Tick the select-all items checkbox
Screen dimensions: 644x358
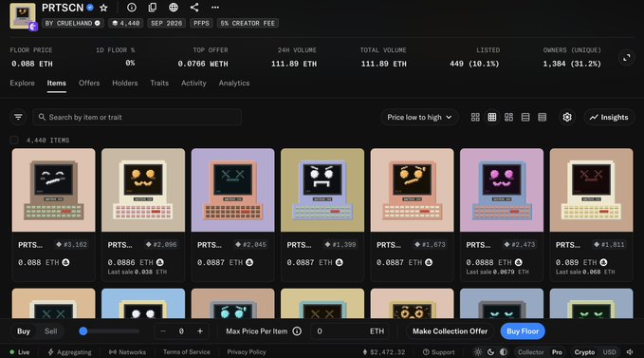(x=14, y=141)
